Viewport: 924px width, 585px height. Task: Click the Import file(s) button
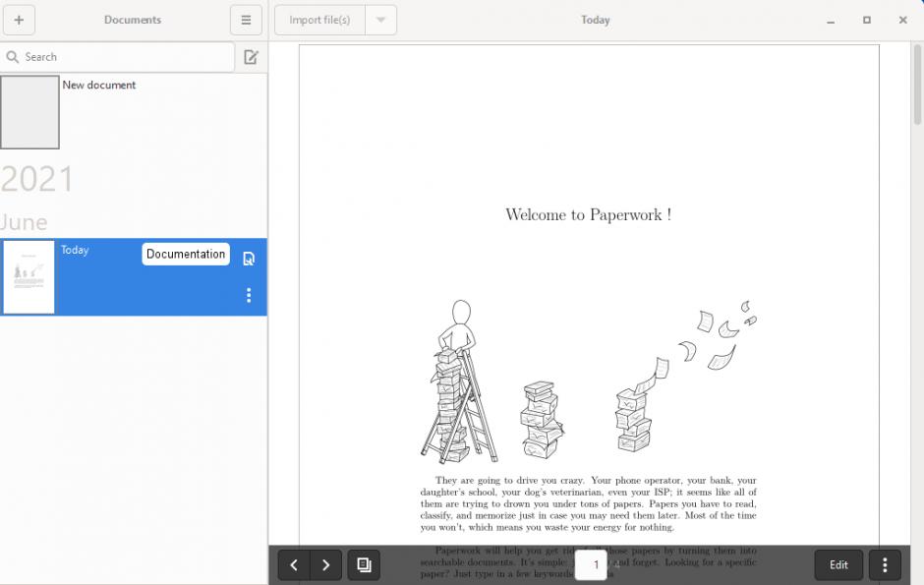click(x=319, y=20)
